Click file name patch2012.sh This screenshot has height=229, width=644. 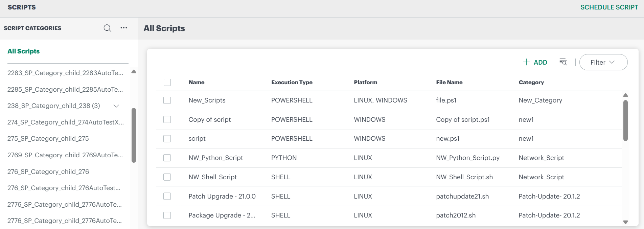tap(456, 215)
